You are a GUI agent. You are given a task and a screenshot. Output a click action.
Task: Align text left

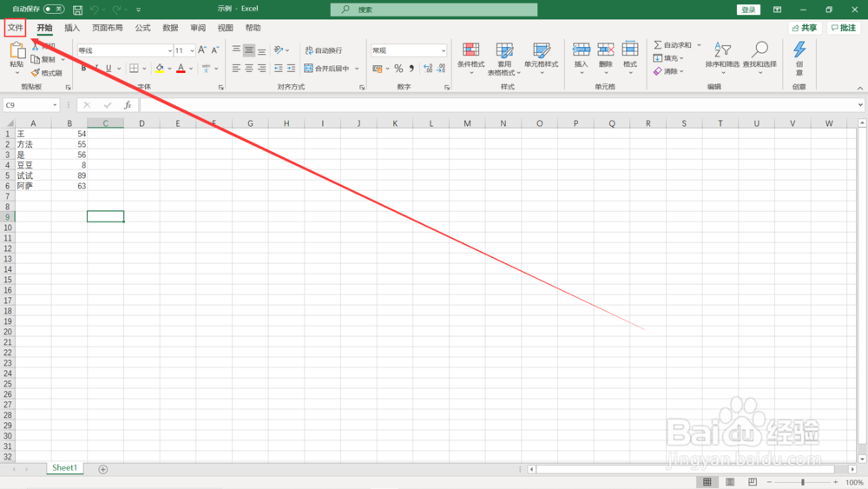click(x=236, y=68)
